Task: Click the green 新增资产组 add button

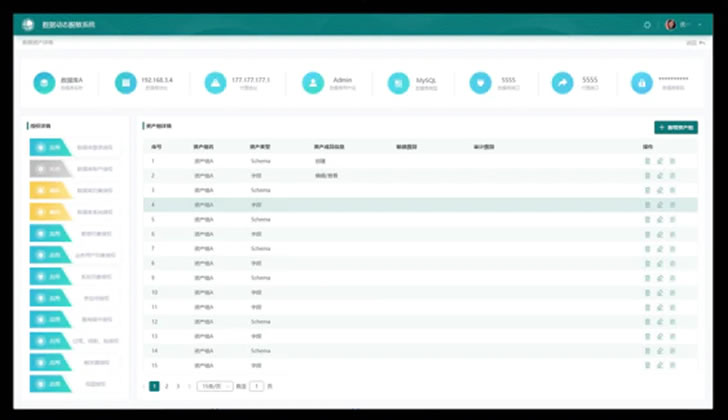Action: click(x=676, y=128)
